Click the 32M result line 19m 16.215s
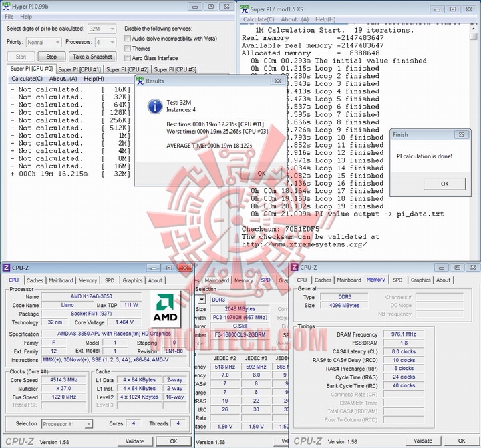The image size is (481, 448). (70, 174)
